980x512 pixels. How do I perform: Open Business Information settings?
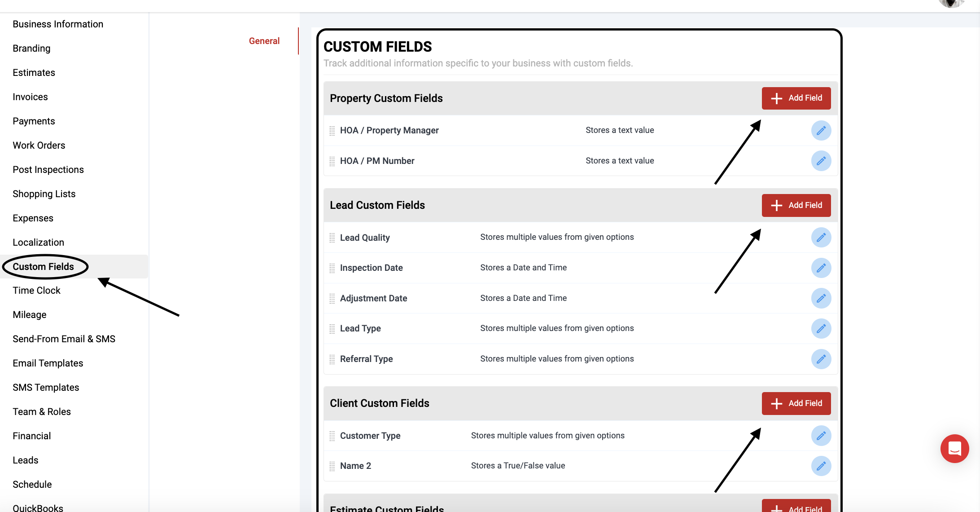58,24
